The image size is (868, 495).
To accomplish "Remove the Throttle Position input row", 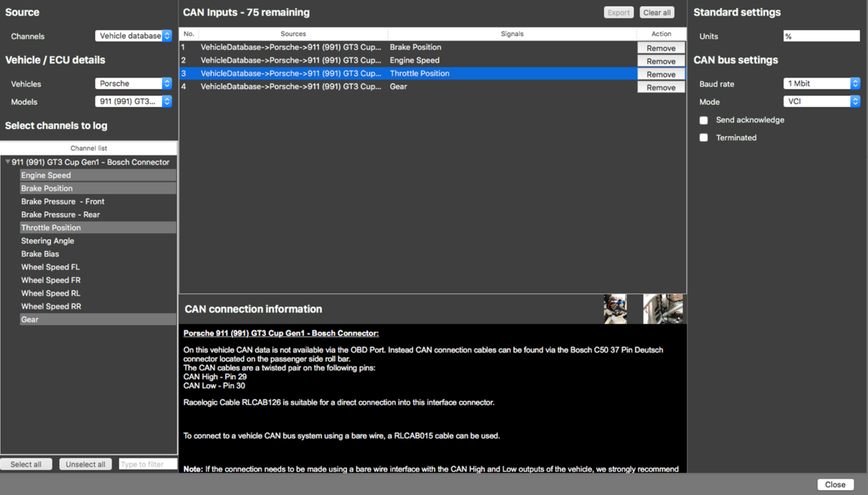I will point(661,74).
